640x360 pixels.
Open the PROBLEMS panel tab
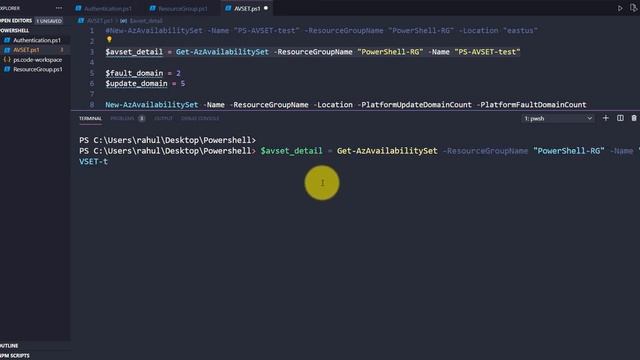(122, 118)
